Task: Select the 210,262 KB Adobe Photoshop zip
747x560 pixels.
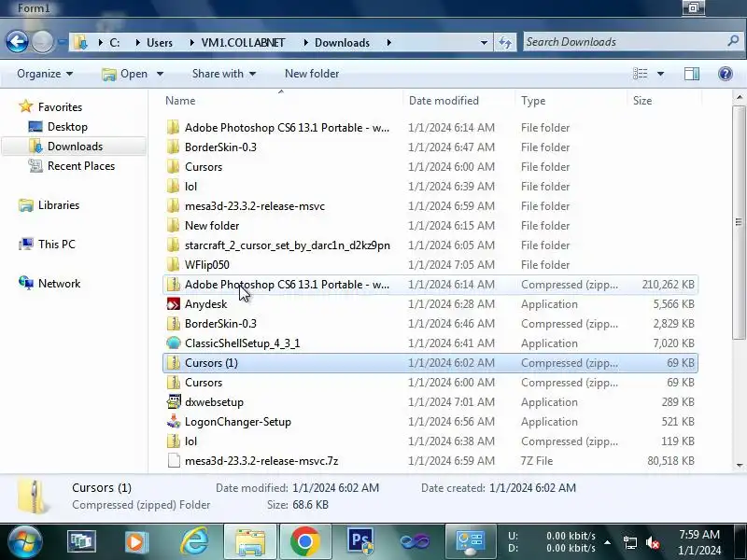Action: 430,285
